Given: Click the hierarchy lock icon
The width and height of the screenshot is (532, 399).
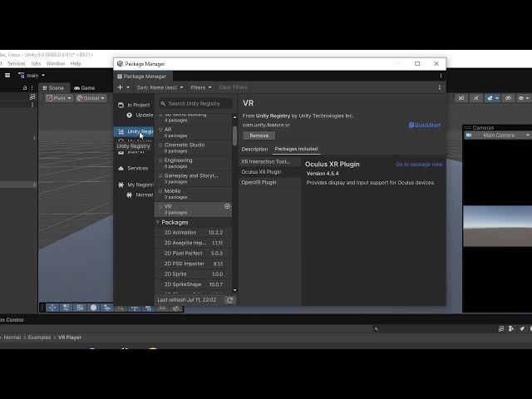Looking at the screenshot, I should coord(25,87).
